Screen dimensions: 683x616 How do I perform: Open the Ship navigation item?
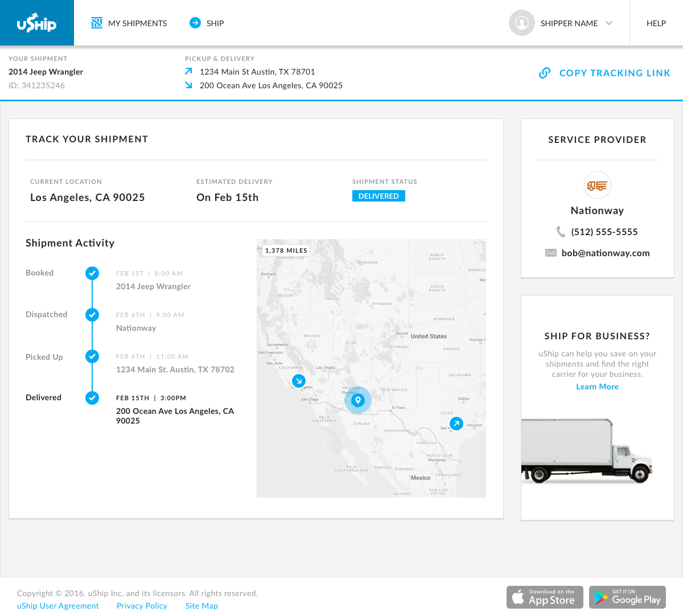click(207, 23)
